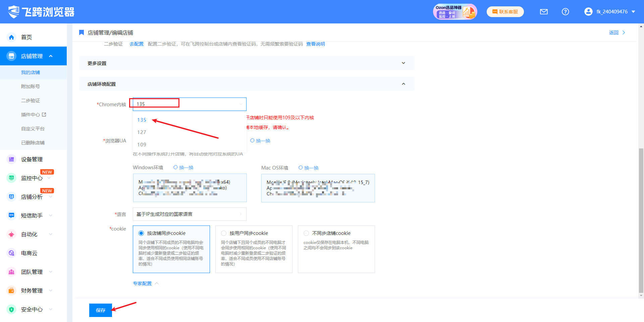The height and width of the screenshot is (322, 644).
Task: Click the 联系客服 button
Action: tap(505, 12)
